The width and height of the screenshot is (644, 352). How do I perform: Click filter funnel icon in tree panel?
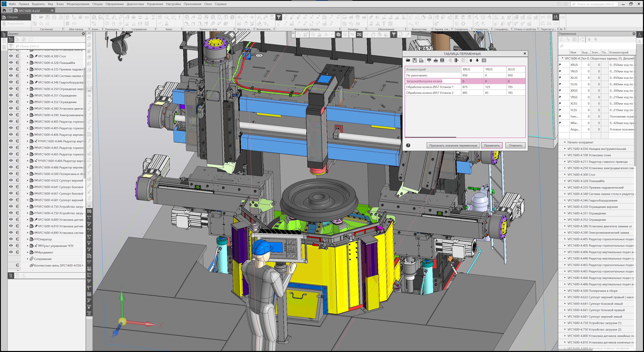tap(11, 46)
